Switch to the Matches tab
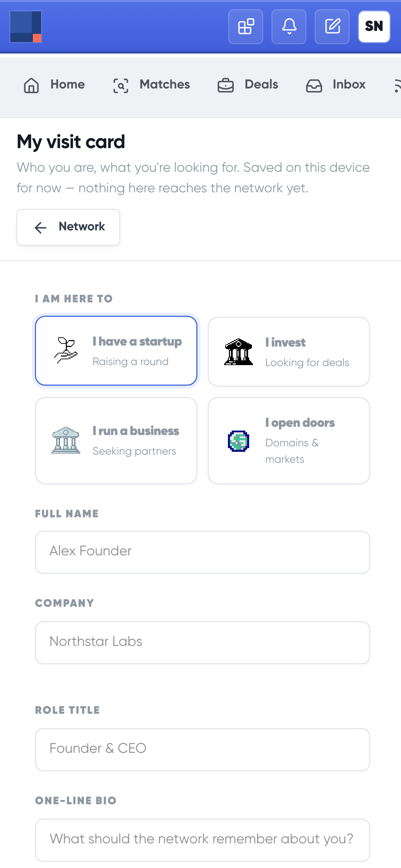This screenshot has height=868, width=401. (151, 85)
